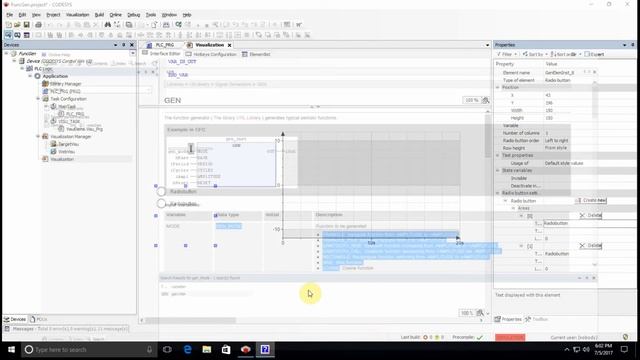Collapse the Radio button settings group

coord(498,193)
